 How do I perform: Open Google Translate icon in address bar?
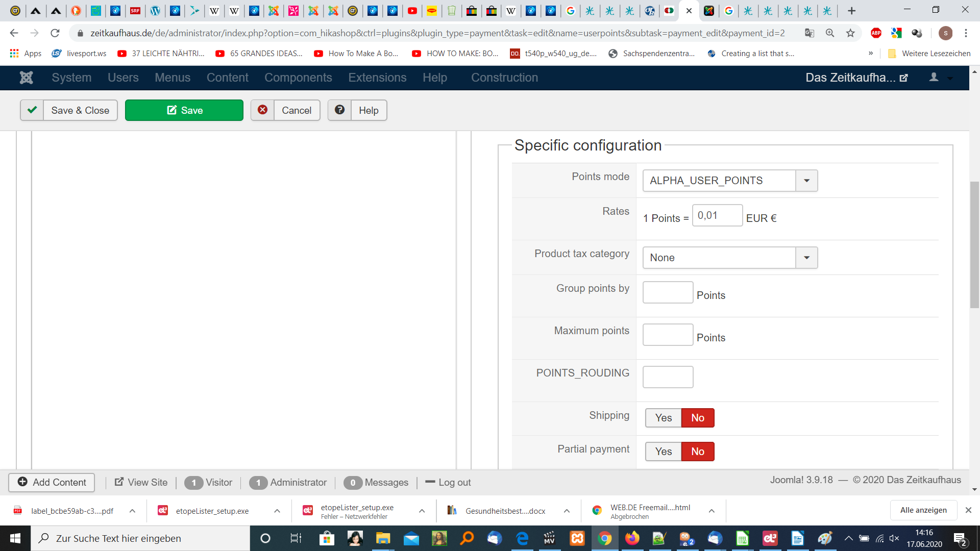810,33
